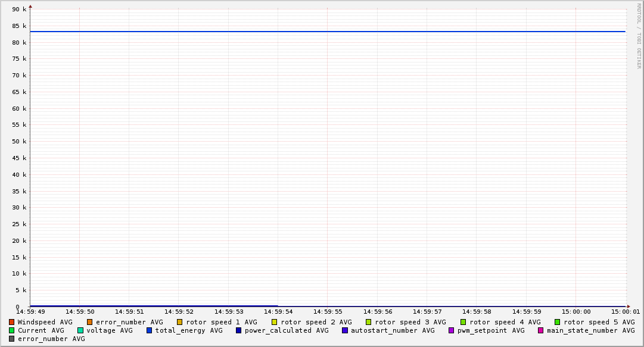Viewport: 644px width, 347px height.
Task: Click the rotor speed 5 AVG label
Action: pyautogui.click(x=599, y=322)
